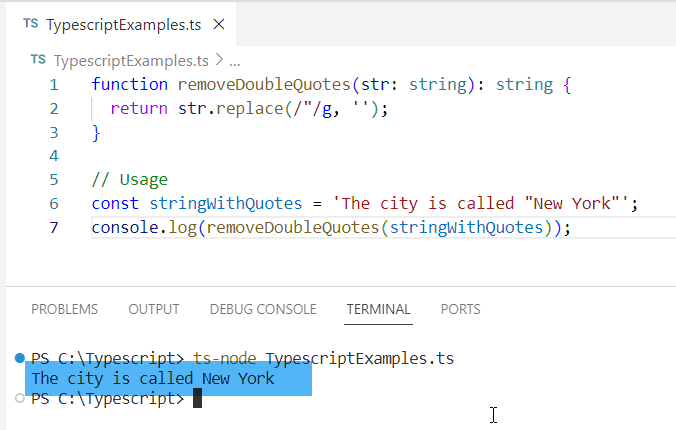Open the PROBLEMS panel tab
676x430 pixels.
coord(65,309)
